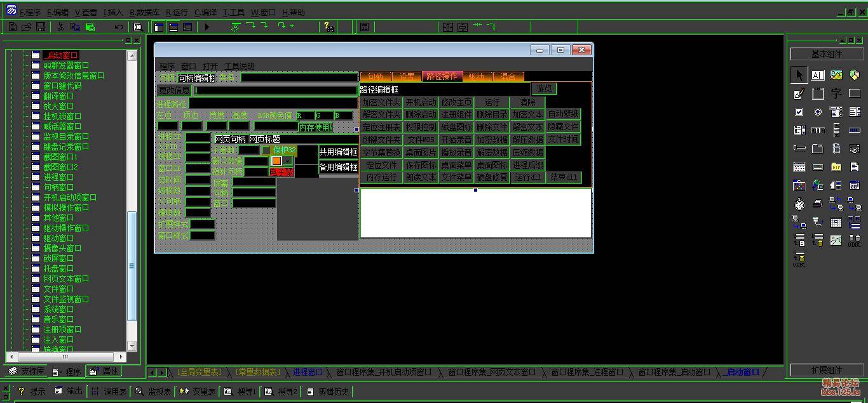Select the radio button component in the toolbox

point(818,112)
